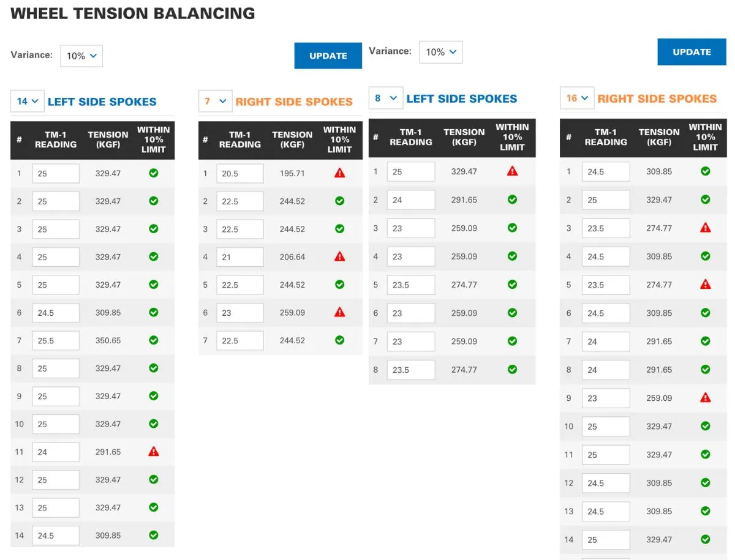Click warning icon in 16-spoke table row 5
735x560 pixels.
click(706, 284)
